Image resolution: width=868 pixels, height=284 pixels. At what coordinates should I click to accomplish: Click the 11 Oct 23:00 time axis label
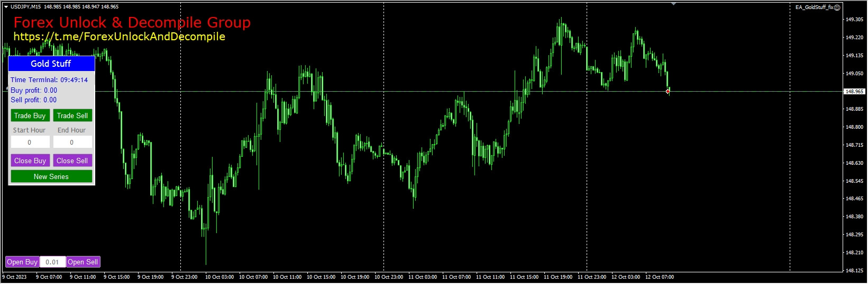tap(592, 277)
